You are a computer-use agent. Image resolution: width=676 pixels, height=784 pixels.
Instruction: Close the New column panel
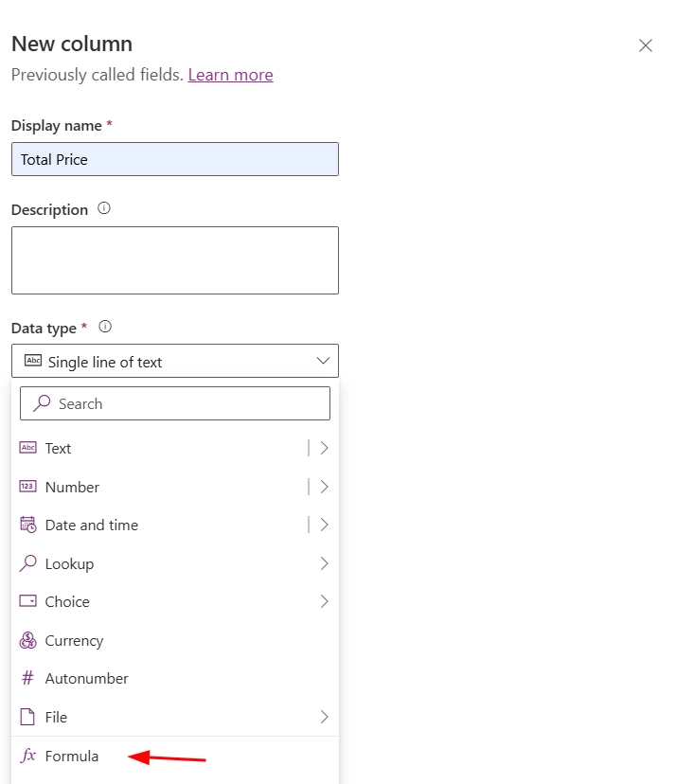[646, 45]
